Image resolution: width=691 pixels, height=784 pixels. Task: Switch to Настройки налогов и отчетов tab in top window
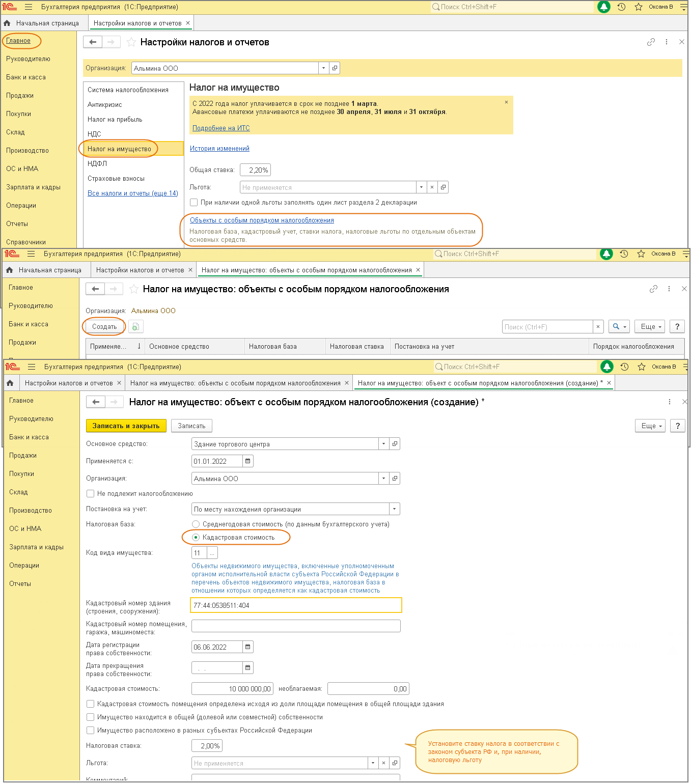click(x=137, y=23)
